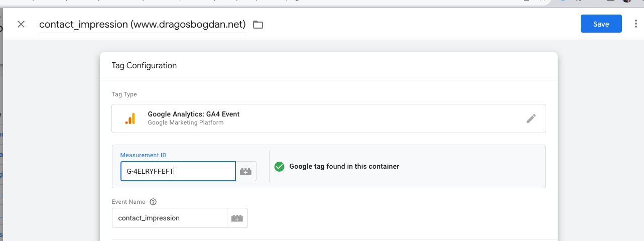
Task: Click the Measurement ID label
Action: [x=144, y=155]
